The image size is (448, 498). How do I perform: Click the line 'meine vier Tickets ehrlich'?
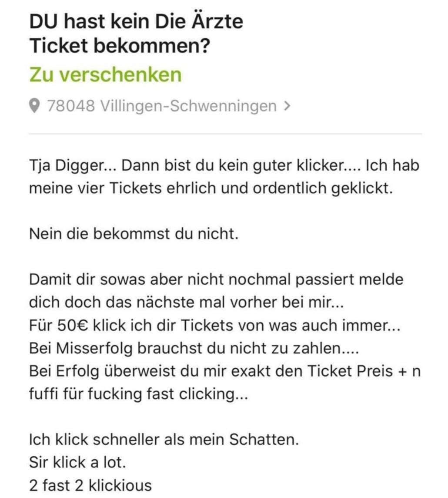point(211,188)
